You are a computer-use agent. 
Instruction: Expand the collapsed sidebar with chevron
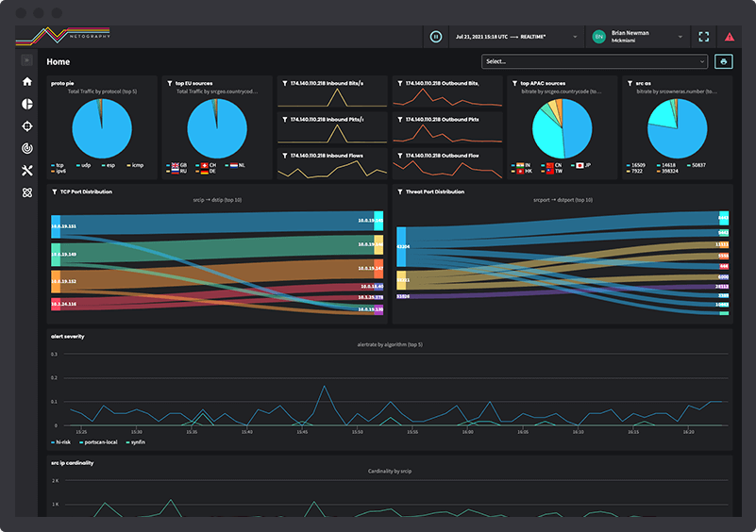[x=27, y=60]
